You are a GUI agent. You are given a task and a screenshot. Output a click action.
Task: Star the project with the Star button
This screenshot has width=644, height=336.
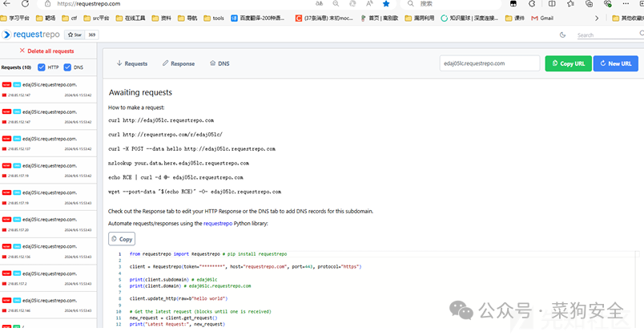74,35
